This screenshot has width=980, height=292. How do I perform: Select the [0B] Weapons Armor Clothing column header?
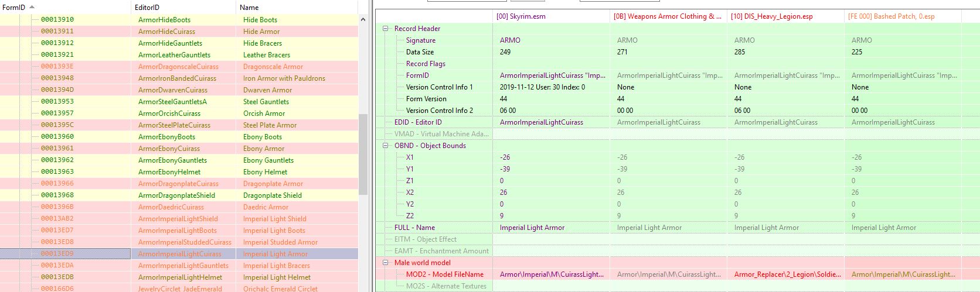[668, 16]
